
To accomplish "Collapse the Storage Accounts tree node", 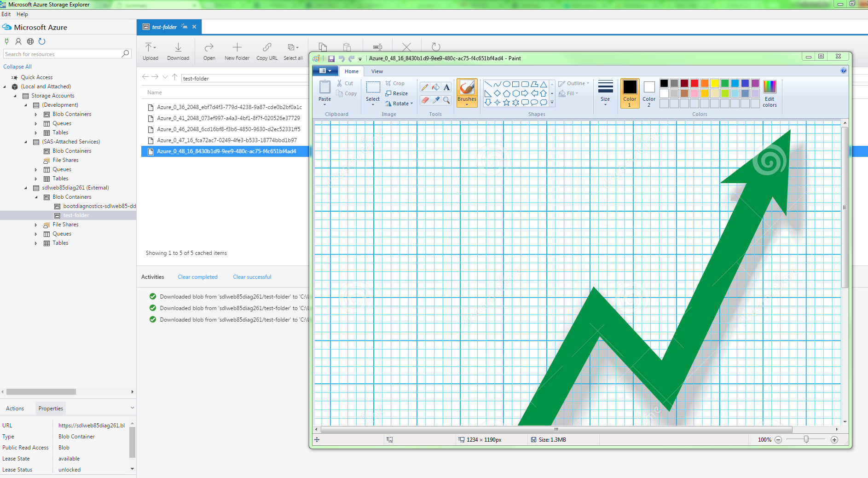I will tap(15, 96).
